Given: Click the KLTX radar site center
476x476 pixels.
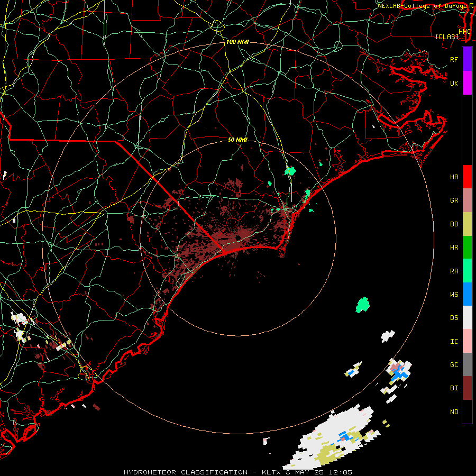Looking at the screenshot, I should coord(238,237).
